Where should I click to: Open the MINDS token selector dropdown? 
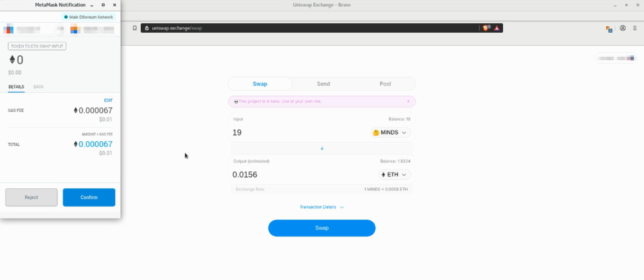tap(391, 132)
